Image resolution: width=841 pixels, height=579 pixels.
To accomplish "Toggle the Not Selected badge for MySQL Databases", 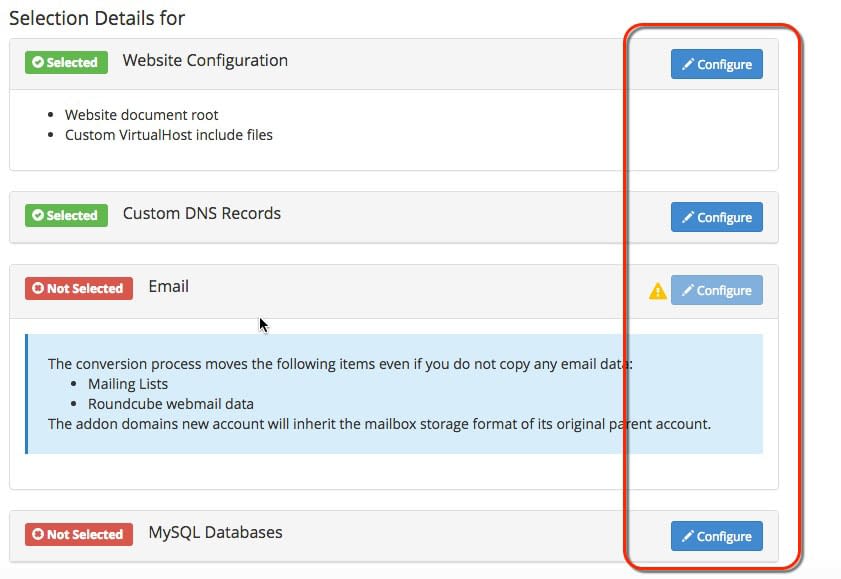I will pos(78,534).
